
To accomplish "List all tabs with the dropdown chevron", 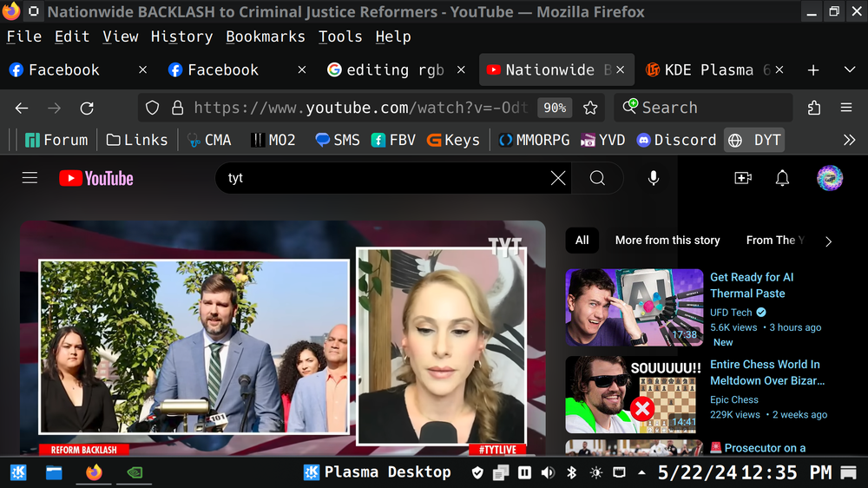I will pos(850,69).
